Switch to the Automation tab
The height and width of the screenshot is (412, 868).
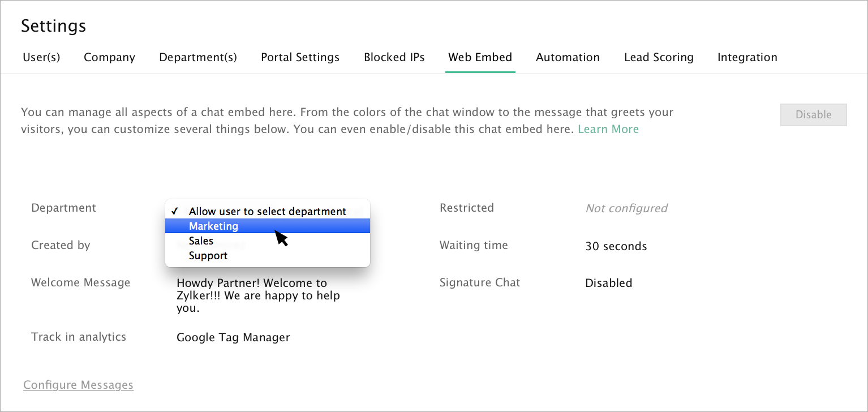pos(568,57)
